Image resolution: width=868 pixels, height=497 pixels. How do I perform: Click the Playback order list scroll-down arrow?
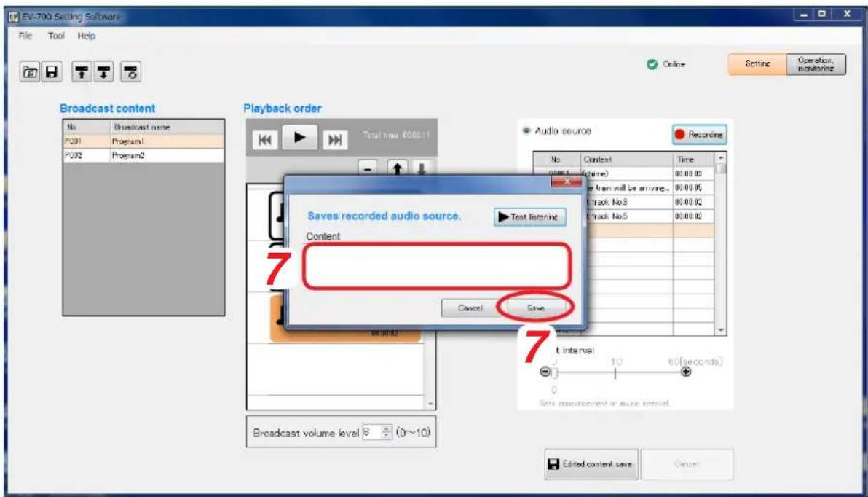tap(430, 404)
